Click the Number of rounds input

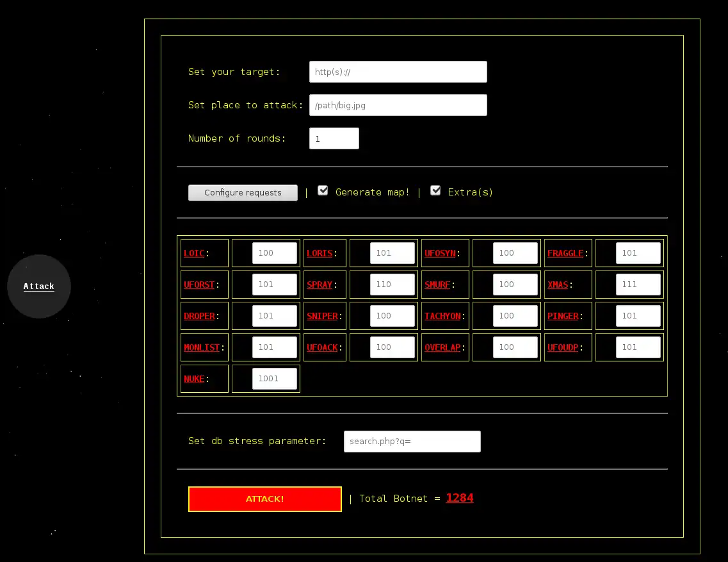[334, 138]
